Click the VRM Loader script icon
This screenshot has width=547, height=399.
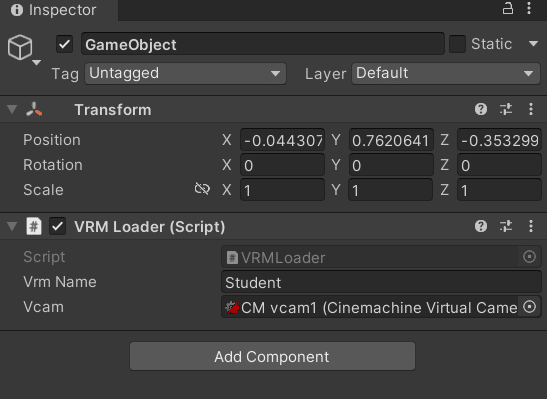click(34, 226)
